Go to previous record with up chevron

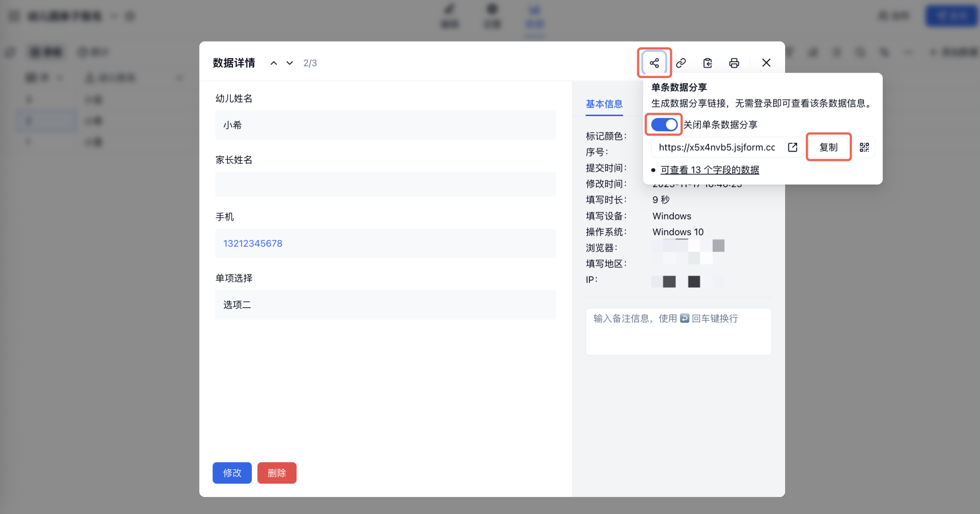coord(274,63)
